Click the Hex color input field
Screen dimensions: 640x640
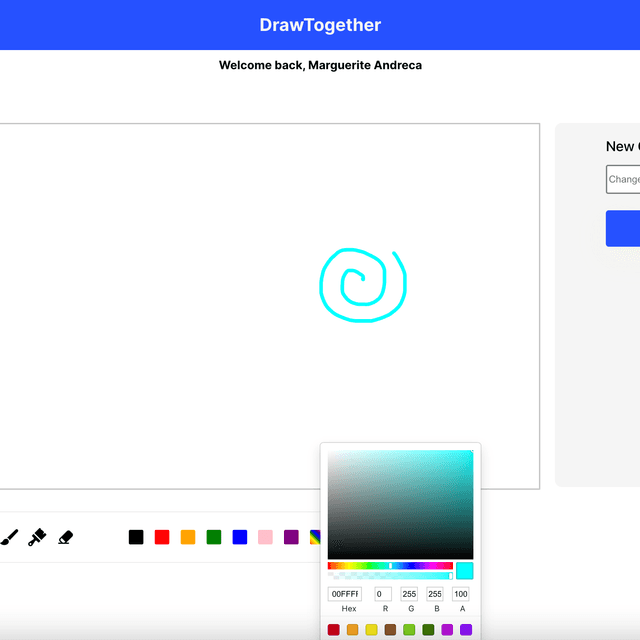click(x=345, y=594)
